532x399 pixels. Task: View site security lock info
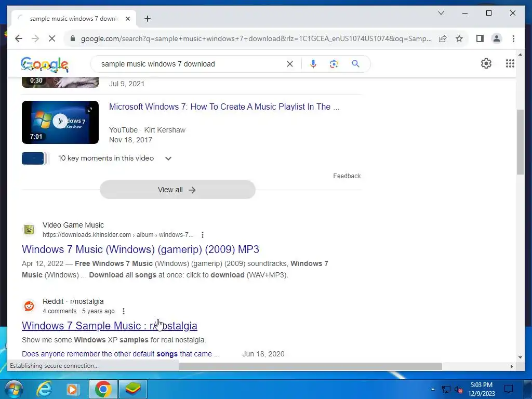[72, 38]
